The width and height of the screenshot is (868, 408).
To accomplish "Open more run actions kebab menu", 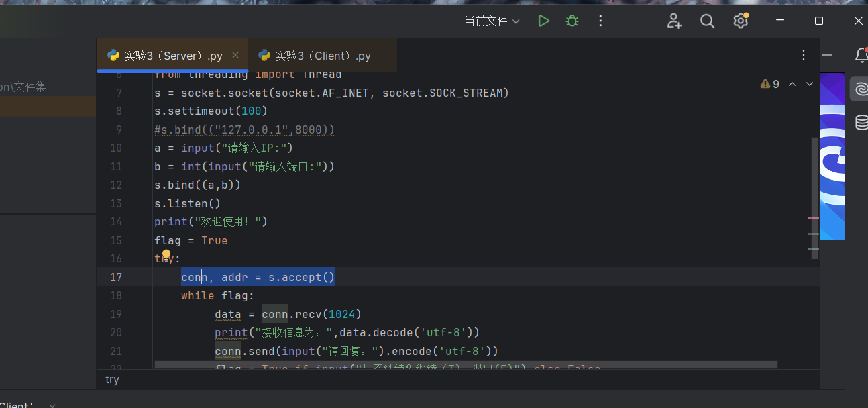I will [x=600, y=21].
